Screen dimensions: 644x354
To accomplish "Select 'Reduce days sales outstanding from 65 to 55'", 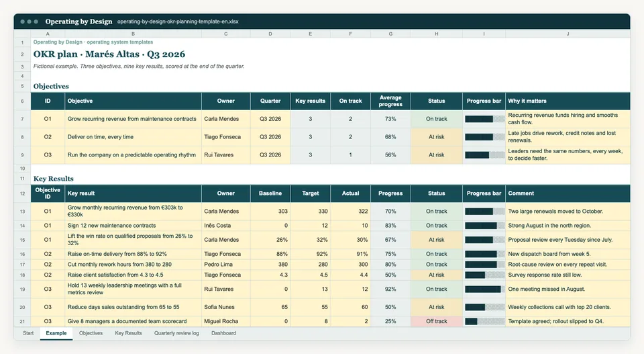I will coord(133,307).
